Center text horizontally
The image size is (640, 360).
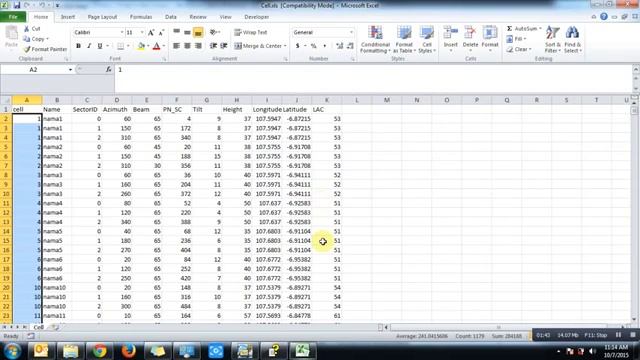tap(187, 46)
